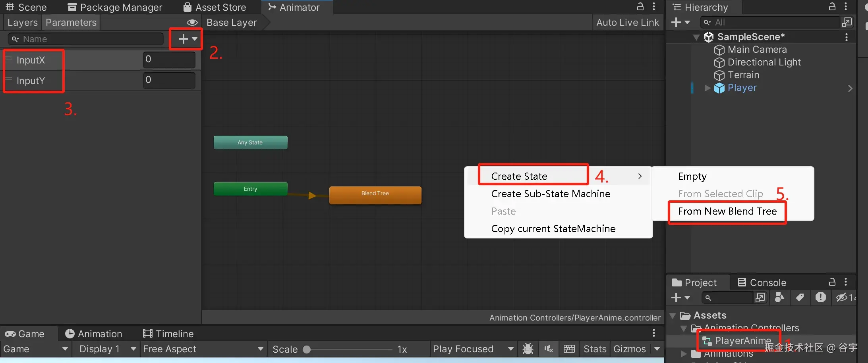This screenshot has width=868, height=363.
Task: Switch to the Game tab
Action: 25,334
